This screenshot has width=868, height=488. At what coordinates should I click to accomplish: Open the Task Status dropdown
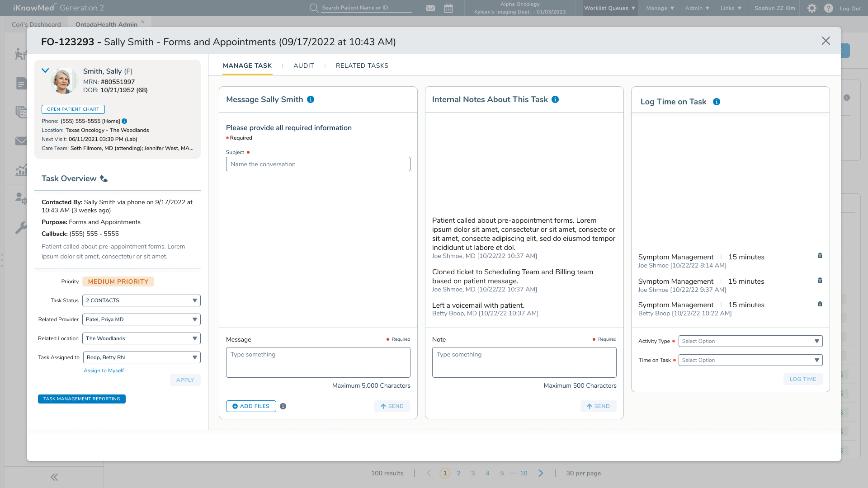coord(141,300)
